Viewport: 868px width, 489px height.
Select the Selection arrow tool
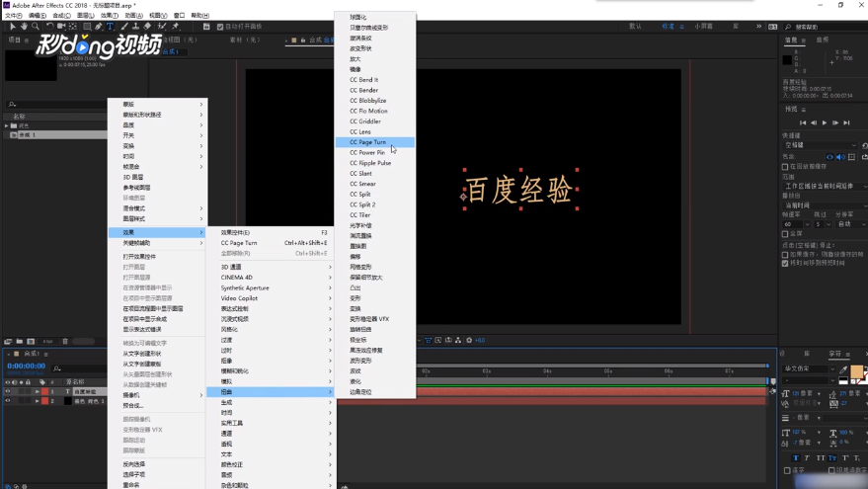click(x=13, y=27)
